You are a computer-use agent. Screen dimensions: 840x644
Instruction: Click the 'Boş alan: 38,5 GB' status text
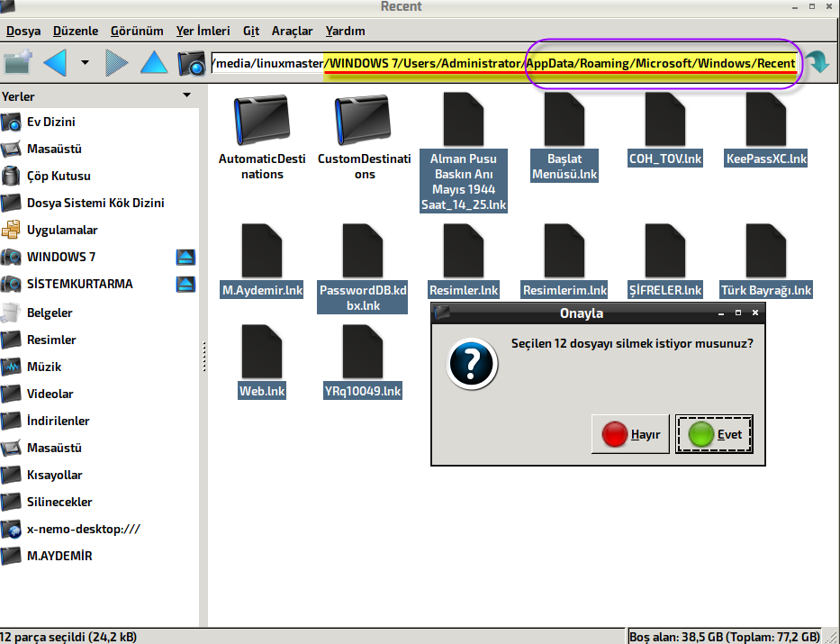coord(725,637)
